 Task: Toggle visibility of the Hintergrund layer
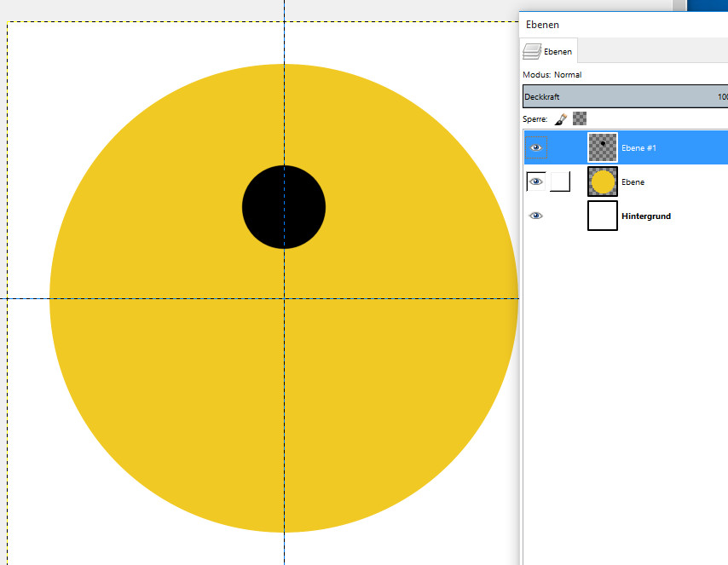click(x=536, y=216)
